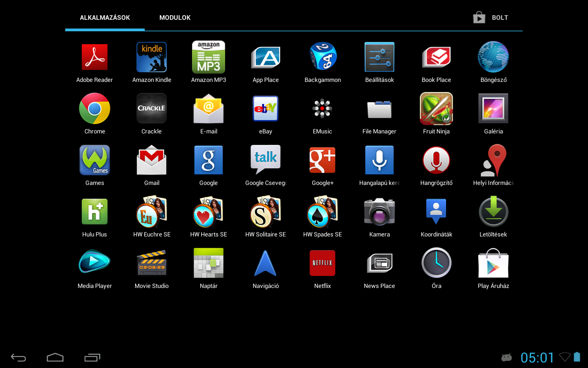Launch Play Áruház store app
The width and height of the screenshot is (588, 368).
[x=493, y=263]
